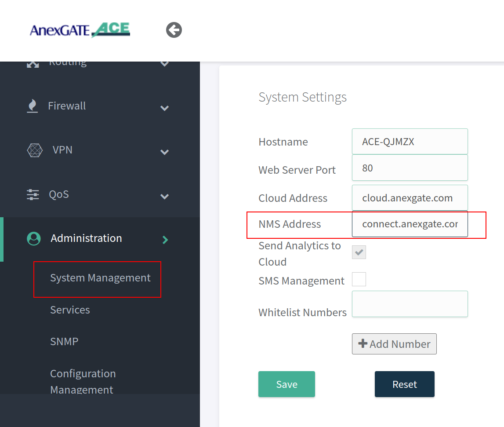504x427 pixels.
Task: Expand the QoS menu chevron
Action: 165,197
